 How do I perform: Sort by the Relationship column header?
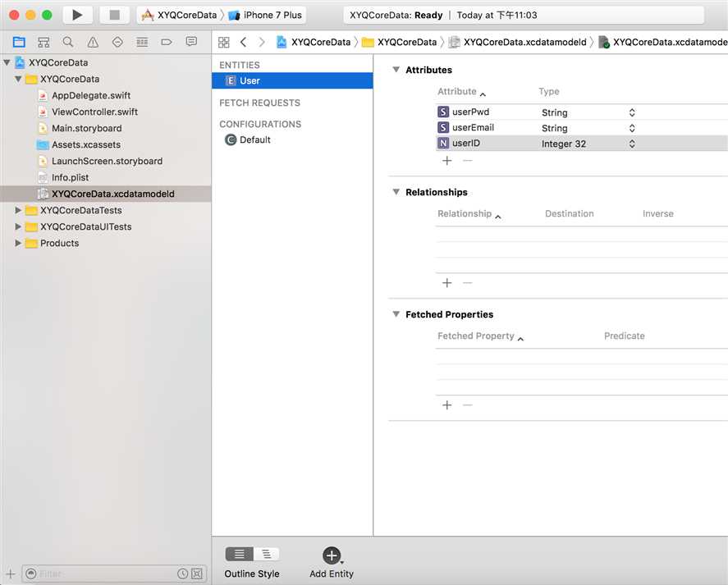point(469,213)
